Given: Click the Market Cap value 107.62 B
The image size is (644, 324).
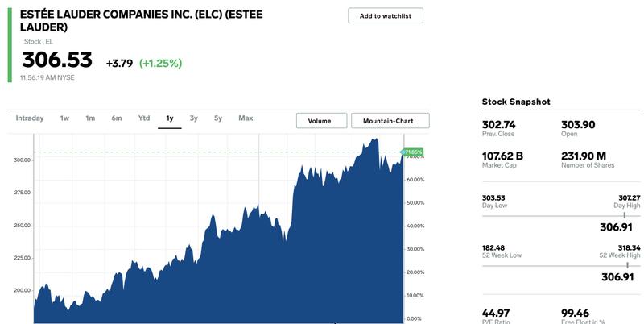Looking at the screenshot, I should [x=502, y=156].
